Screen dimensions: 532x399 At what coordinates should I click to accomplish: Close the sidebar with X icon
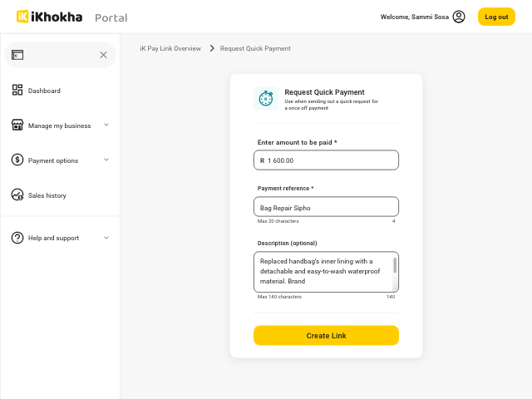click(103, 55)
